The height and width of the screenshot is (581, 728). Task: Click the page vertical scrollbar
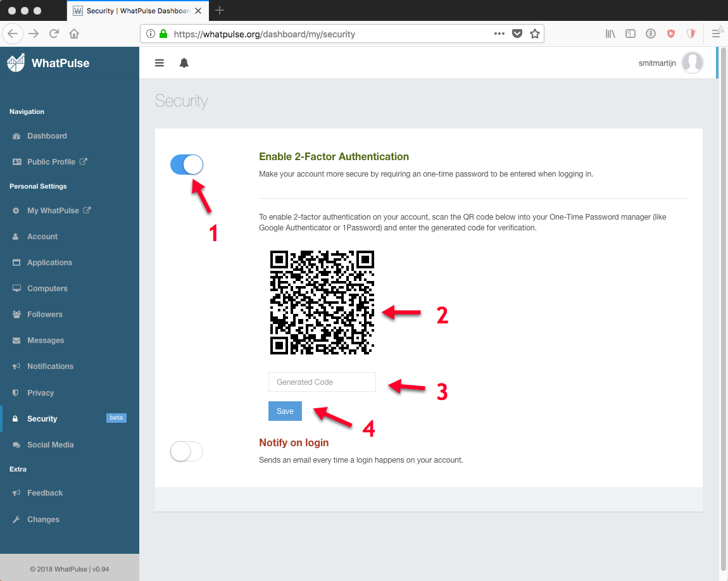(724, 308)
